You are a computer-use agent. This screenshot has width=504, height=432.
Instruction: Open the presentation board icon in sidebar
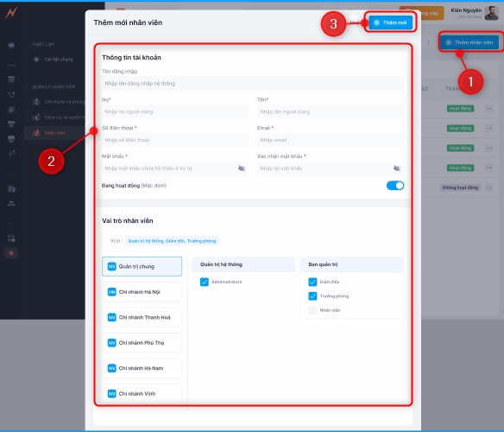[x=11, y=79]
